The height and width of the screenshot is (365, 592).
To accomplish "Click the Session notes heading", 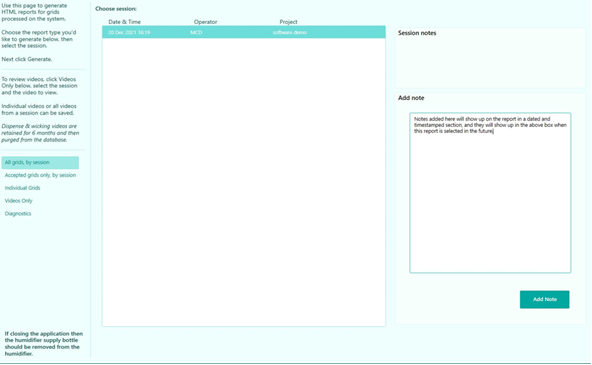I will coord(417,33).
